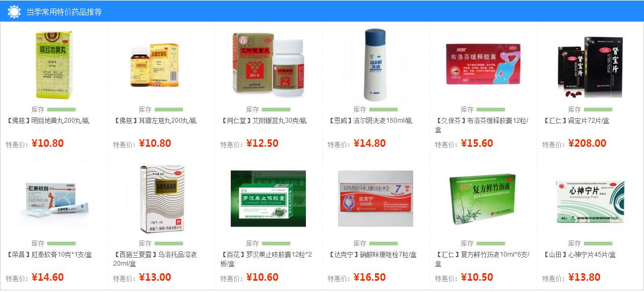Open the 罗汉果止咳胶囊 product image
Screen dimensions: 644x292
[268, 198]
